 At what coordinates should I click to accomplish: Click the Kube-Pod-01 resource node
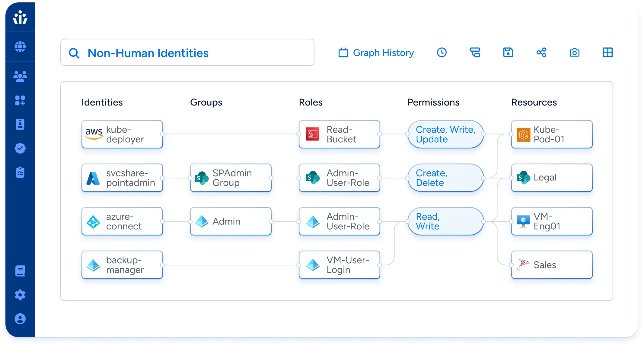point(552,134)
